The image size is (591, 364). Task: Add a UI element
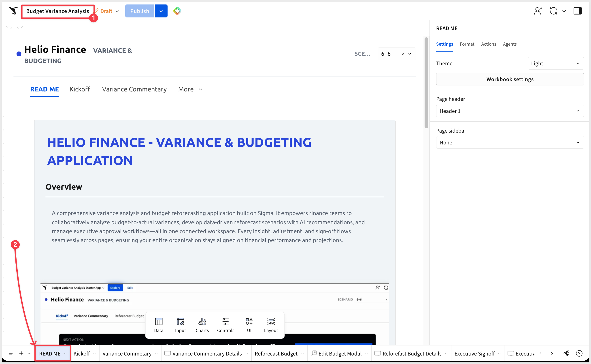[x=249, y=325]
